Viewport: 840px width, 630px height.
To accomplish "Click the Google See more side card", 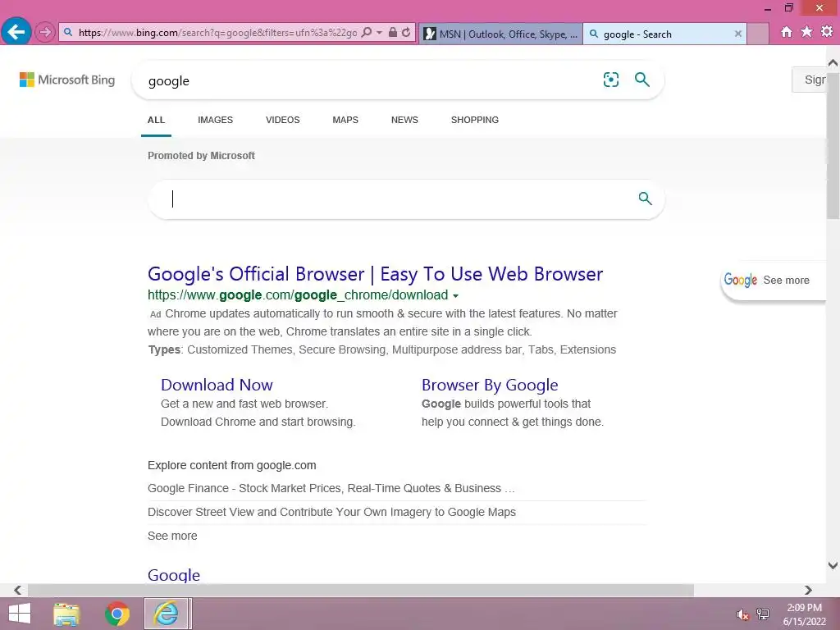I will coord(773,281).
